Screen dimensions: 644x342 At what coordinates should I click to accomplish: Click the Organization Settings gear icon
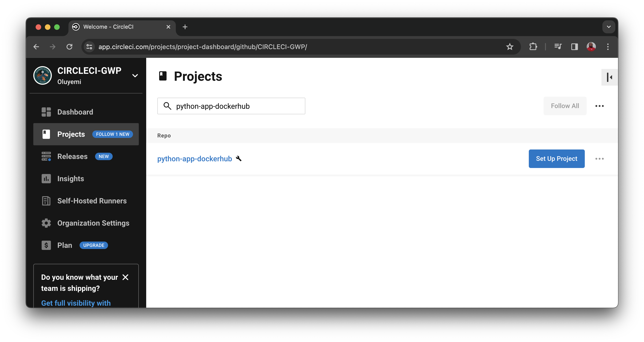tap(46, 223)
